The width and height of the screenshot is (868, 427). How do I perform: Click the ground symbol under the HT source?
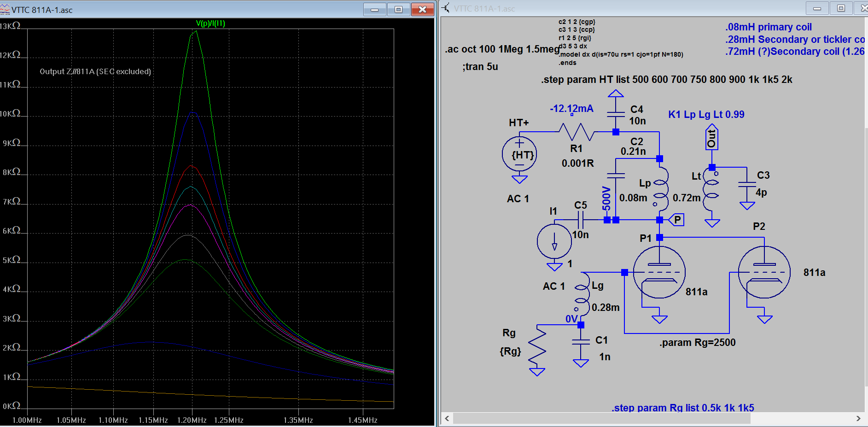click(x=519, y=179)
